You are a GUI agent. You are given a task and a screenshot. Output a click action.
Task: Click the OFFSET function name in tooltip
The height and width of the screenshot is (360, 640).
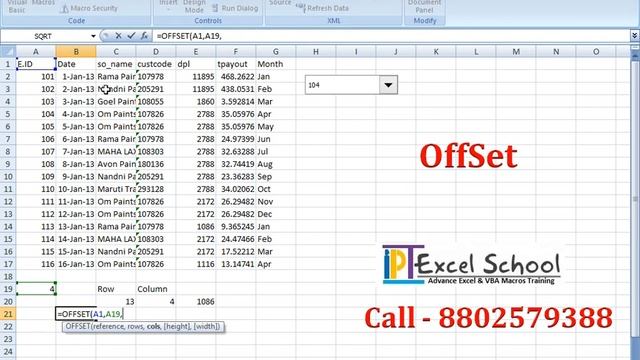click(78, 327)
